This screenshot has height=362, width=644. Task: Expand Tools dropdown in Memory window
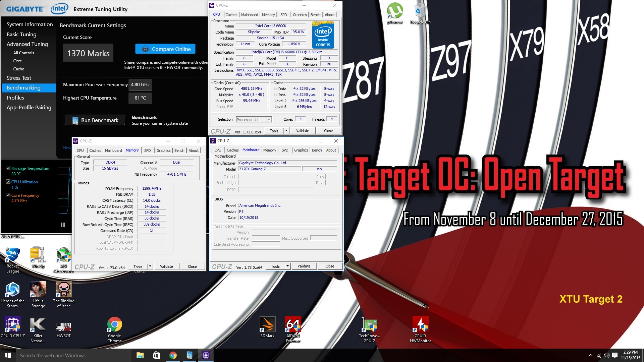[150, 266]
